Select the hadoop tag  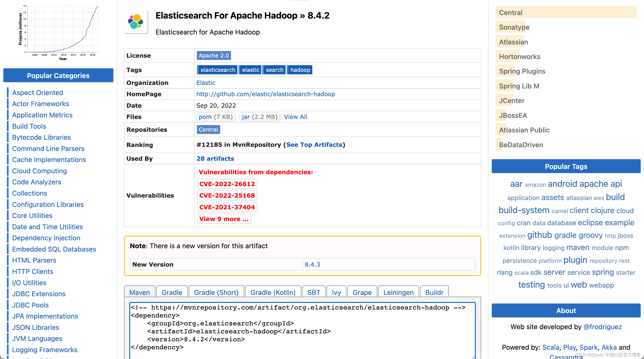pyautogui.click(x=299, y=70)
